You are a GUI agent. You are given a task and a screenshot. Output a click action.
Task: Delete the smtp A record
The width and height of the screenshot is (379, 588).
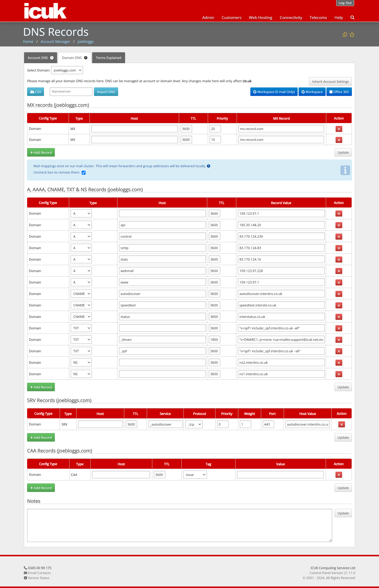(x=339, y=248)
